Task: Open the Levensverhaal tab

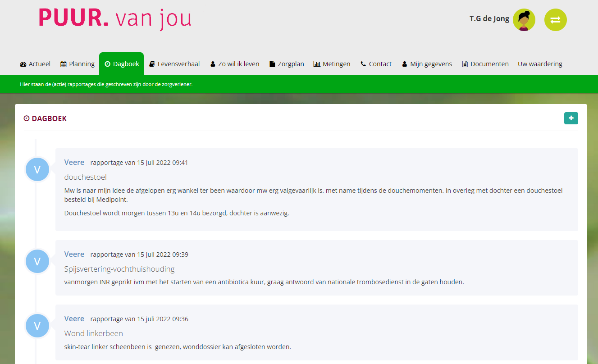Action: [x=174, y=64]
